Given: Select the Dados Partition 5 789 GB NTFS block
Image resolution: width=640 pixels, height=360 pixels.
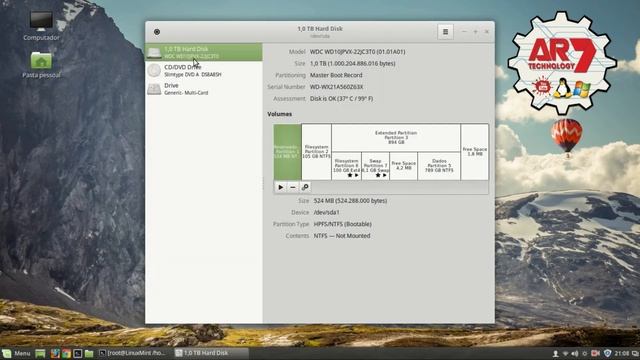Looking at the screenshot, I should coord(439,166).
